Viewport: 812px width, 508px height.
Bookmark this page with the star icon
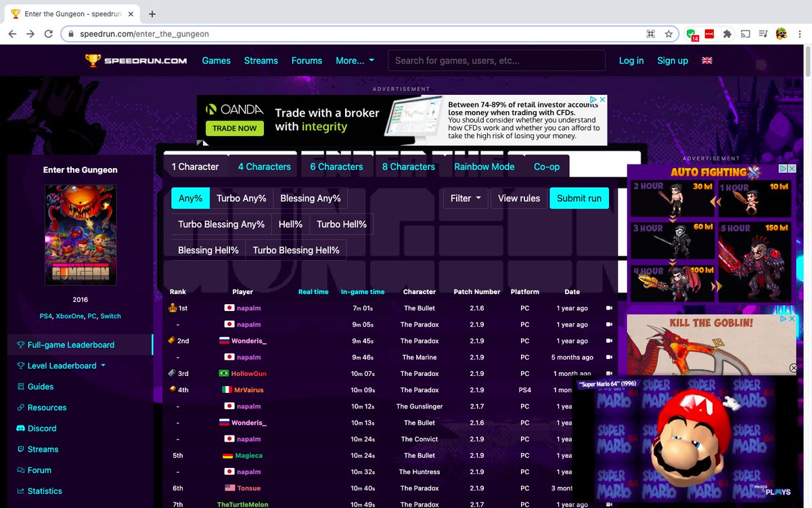tap(669, 33)
